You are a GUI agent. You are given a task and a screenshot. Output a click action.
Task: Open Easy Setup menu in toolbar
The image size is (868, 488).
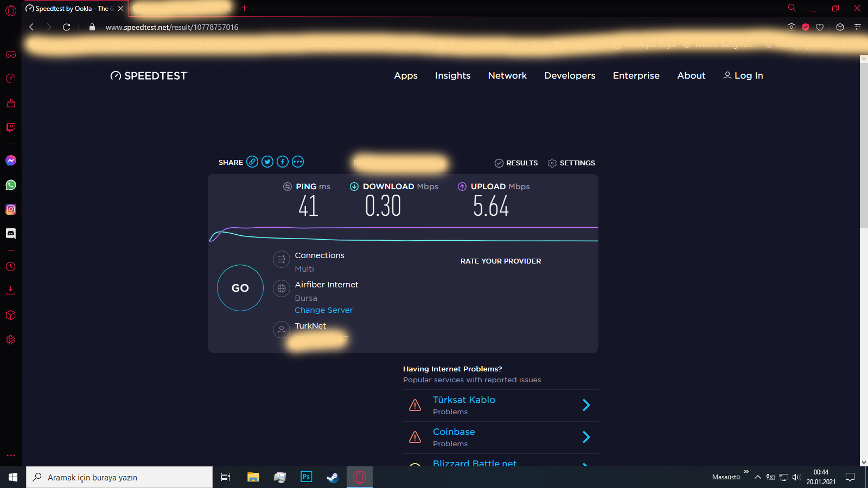click(858, 27)
